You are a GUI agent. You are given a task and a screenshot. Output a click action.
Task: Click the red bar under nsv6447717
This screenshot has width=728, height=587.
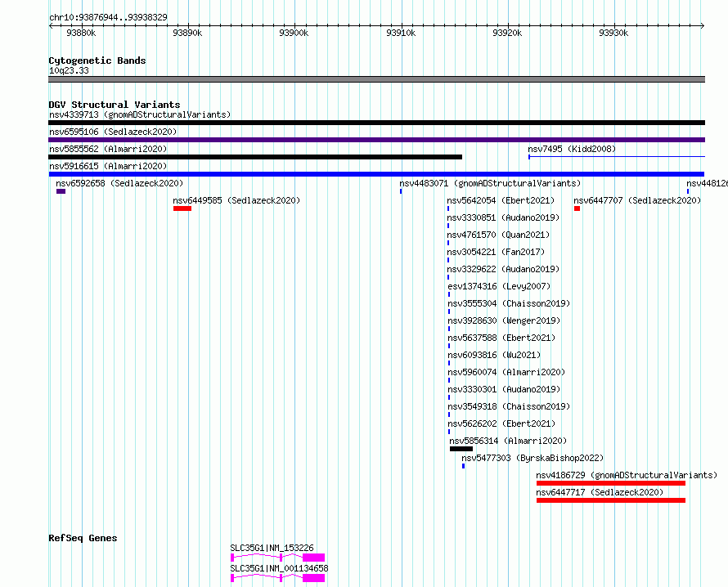(x=611, y=500)
